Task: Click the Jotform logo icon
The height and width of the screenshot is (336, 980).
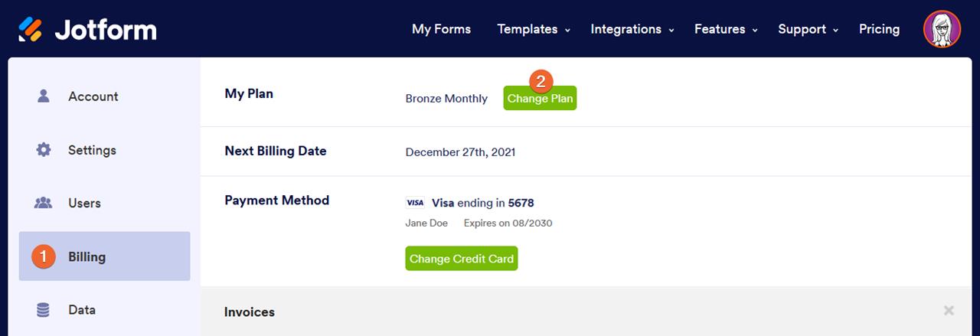Action: [x=31, y=29]
